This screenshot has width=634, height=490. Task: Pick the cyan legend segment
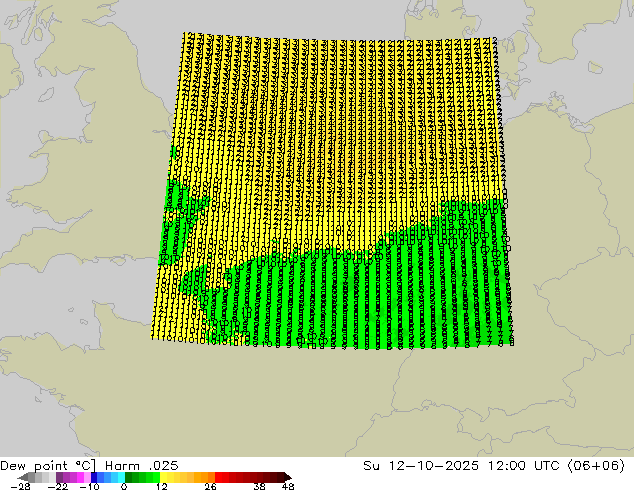coord(118,477)
